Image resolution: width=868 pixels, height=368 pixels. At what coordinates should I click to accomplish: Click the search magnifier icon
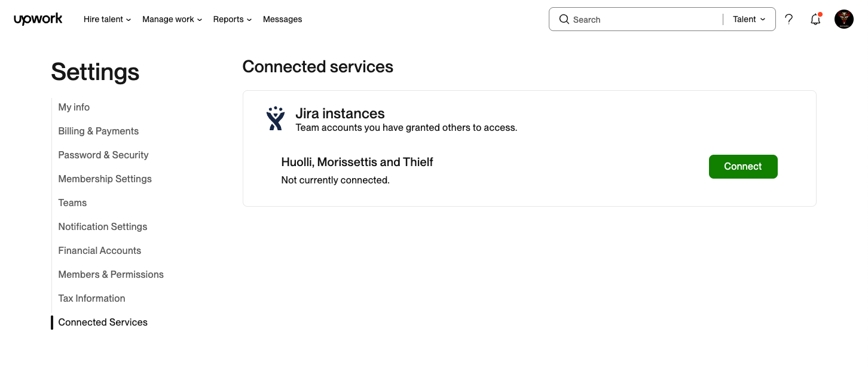point(564,19)
